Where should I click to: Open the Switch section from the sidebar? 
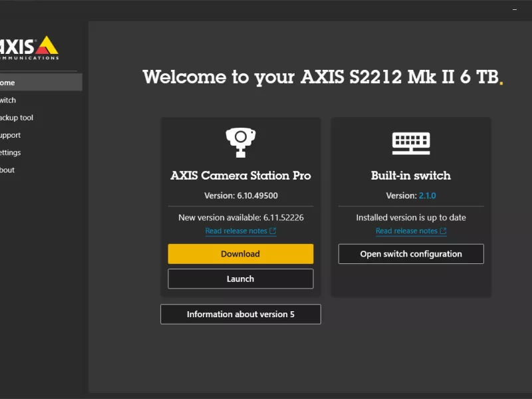coord(20,100)
